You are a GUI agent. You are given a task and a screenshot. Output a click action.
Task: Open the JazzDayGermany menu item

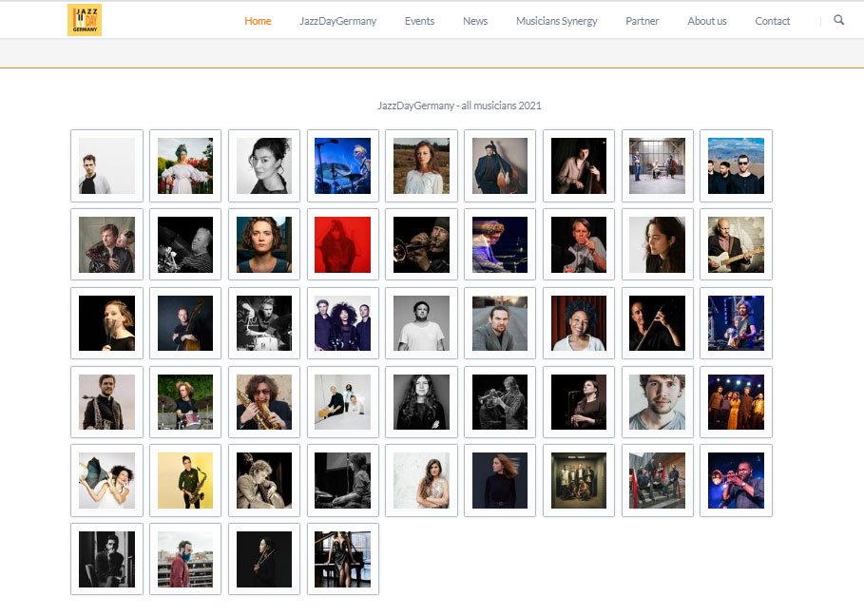point(337,21)
